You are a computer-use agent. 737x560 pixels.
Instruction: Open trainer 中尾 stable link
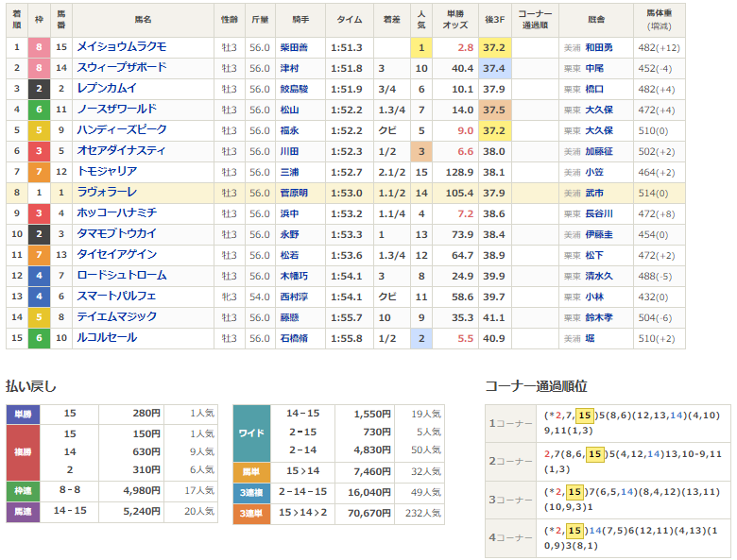pyautogui.click(x=594, y=68)
